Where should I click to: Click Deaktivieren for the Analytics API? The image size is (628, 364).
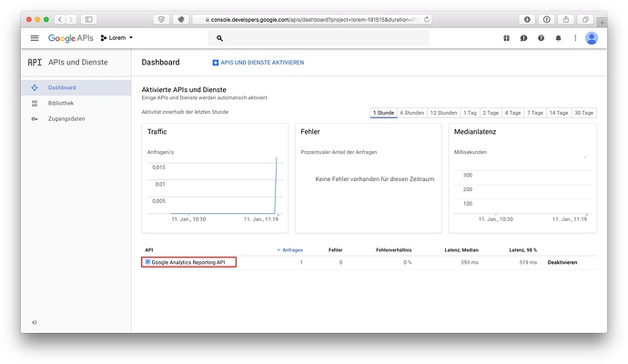562,262
